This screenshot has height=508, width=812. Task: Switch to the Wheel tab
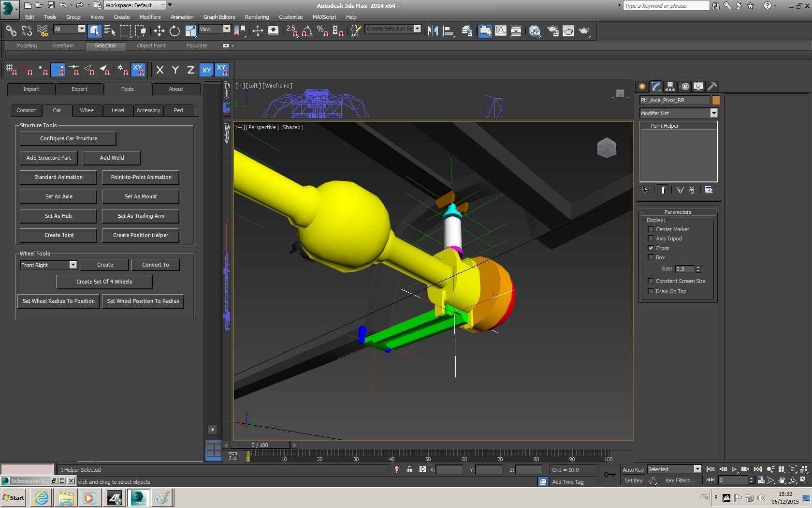pos(87,110)
